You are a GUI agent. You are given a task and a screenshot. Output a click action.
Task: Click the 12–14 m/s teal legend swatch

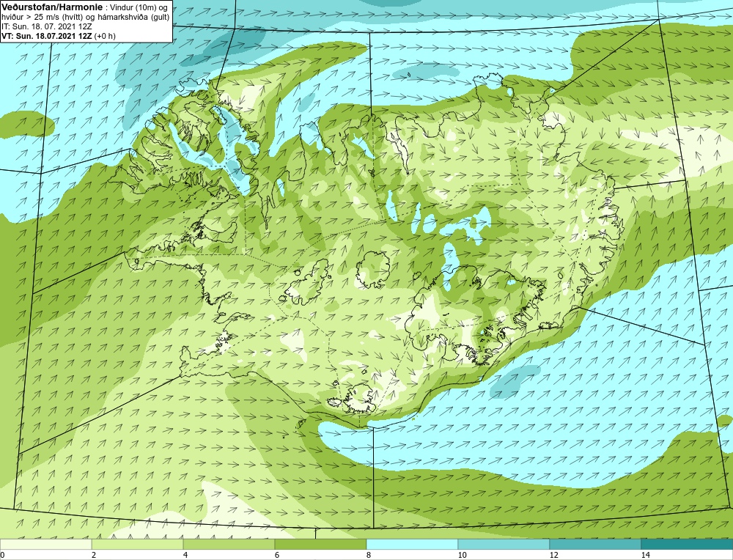(595, 544)
